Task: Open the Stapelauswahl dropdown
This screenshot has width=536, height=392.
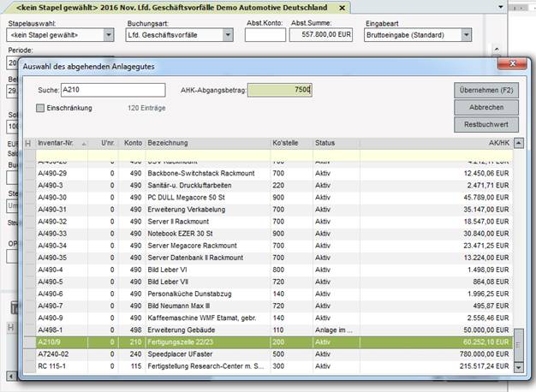Action: coord(109,35)
